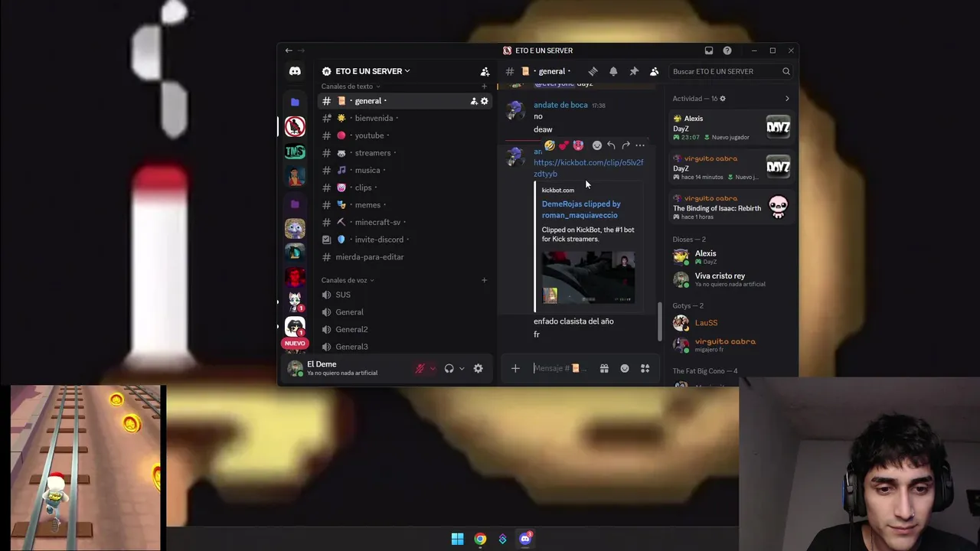This screenshot has width=980, height=551.
Task: Open the Inbox icon in title bar
Action: [x=709, y=51]
